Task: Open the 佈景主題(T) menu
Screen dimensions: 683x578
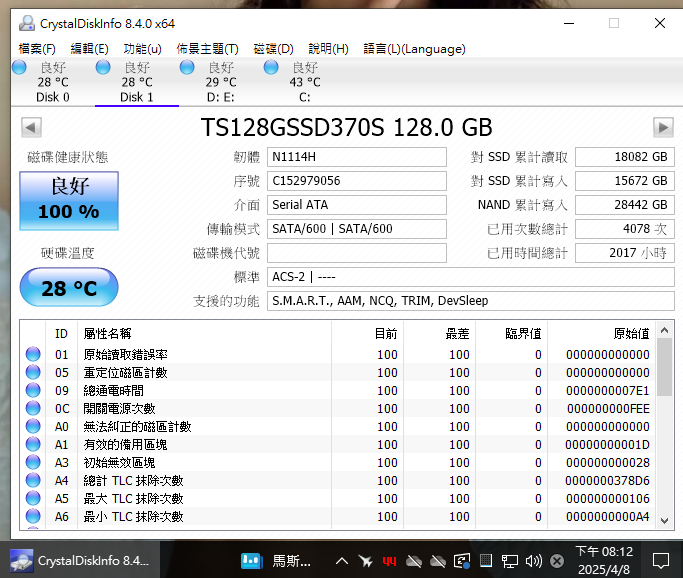Action: 207,49
